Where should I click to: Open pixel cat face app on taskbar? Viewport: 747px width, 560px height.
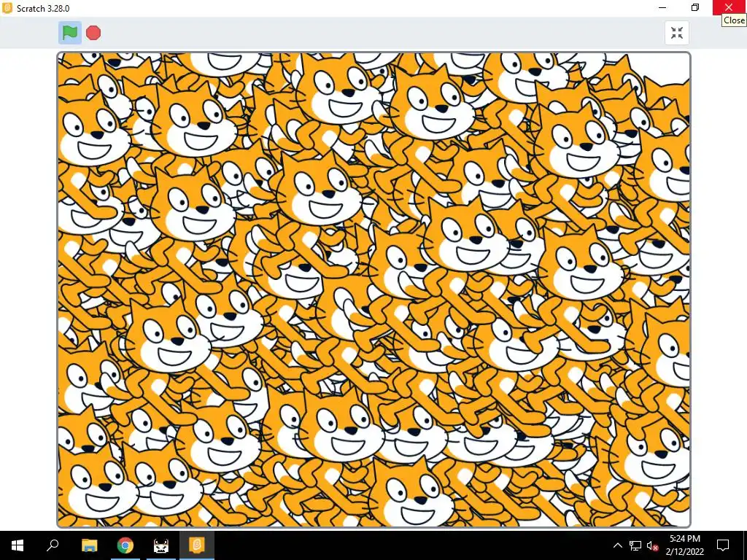pyautogui.click(x=161, y=545)
